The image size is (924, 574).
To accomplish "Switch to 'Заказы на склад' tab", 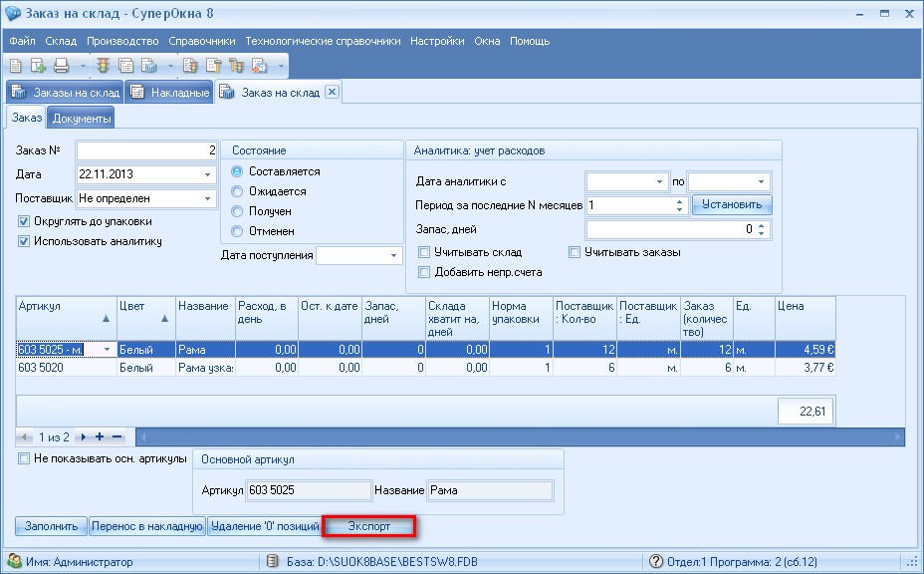I will point(66,93).
